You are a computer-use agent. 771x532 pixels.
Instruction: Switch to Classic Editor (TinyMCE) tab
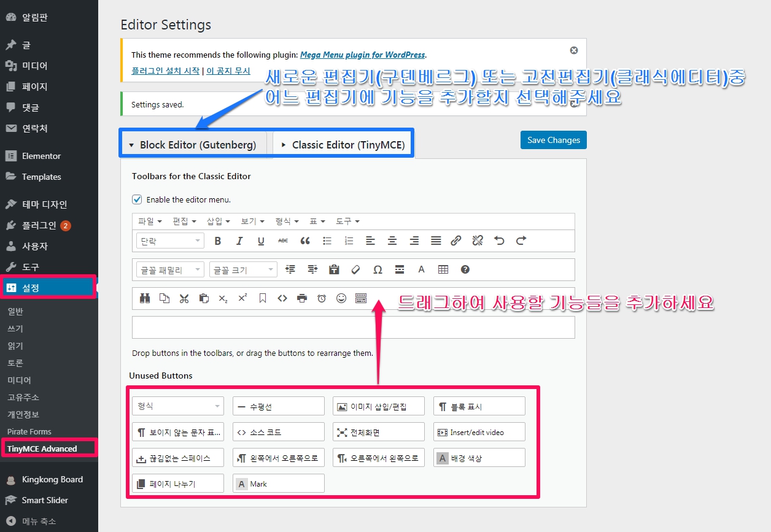[x=343, y=145]
